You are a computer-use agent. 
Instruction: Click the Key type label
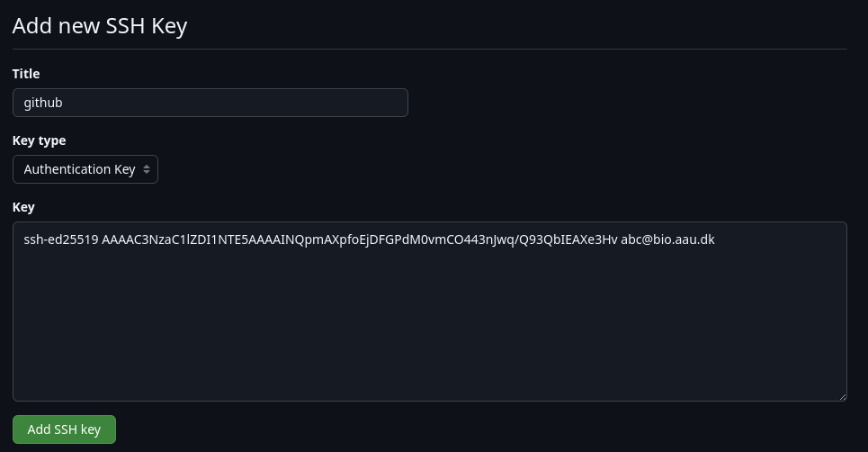coord(40,140)
